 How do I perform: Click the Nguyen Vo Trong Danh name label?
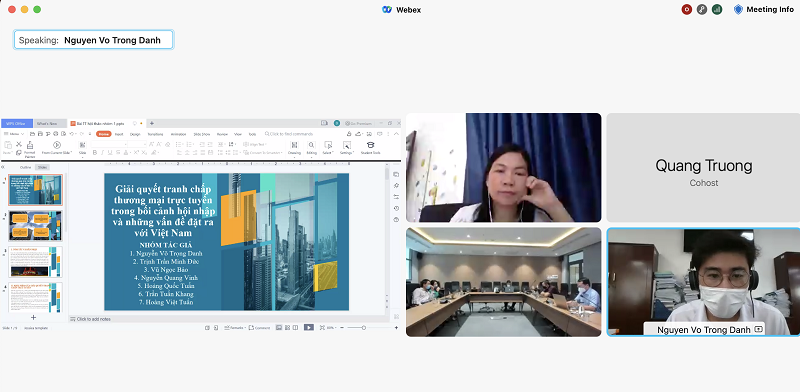(x=704, y=330)
